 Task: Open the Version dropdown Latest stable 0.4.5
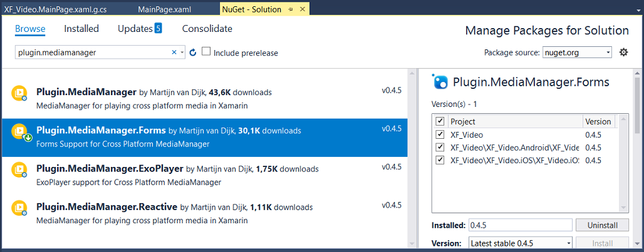(521, 243)
